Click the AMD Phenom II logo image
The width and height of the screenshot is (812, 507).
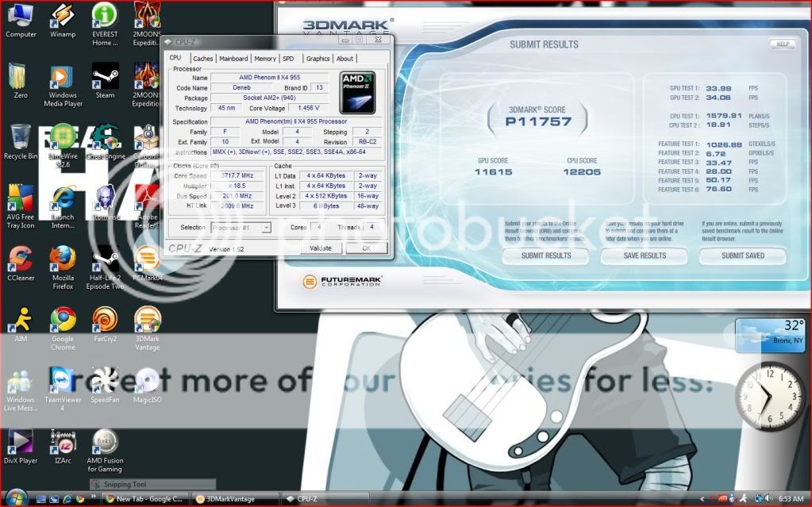point(357,93)
